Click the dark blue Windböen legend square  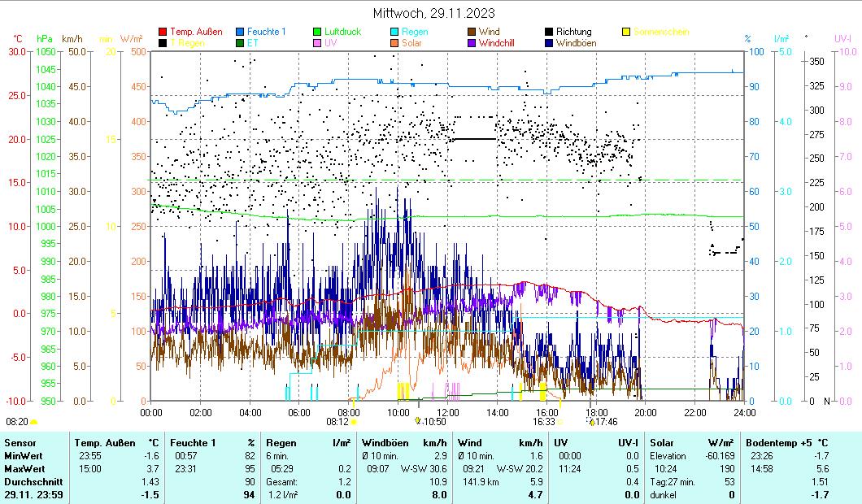point(549,43)
